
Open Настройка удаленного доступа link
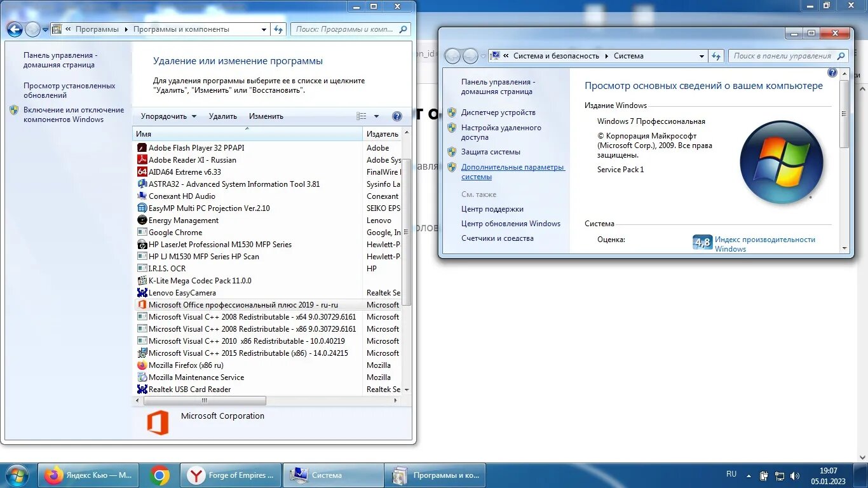501,132
